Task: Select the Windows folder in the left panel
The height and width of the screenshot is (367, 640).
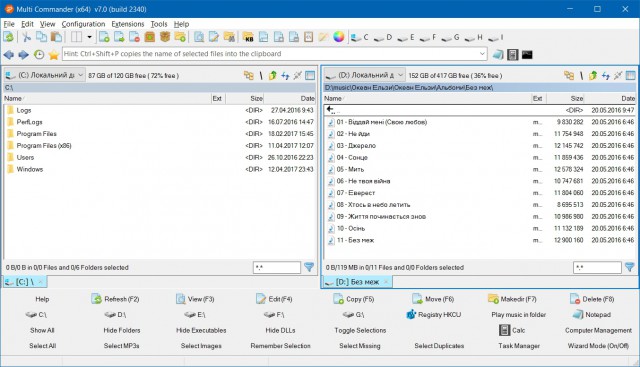Action: coord(160,169)
